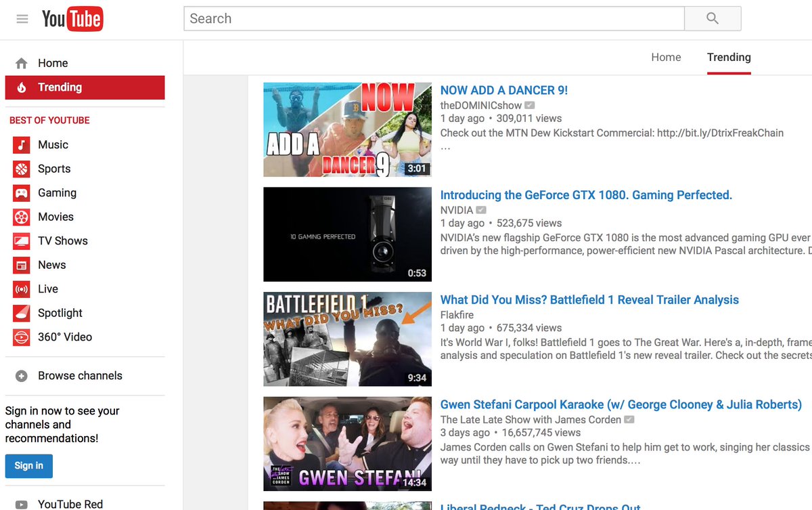Viewport: 812px width, 510px height.
Task: Open The Late Late Show channel link
Action: (x=531, y=420)
